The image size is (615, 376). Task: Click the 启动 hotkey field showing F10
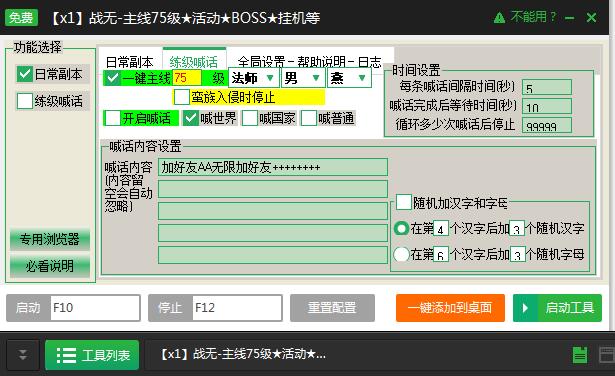(95, 308)
